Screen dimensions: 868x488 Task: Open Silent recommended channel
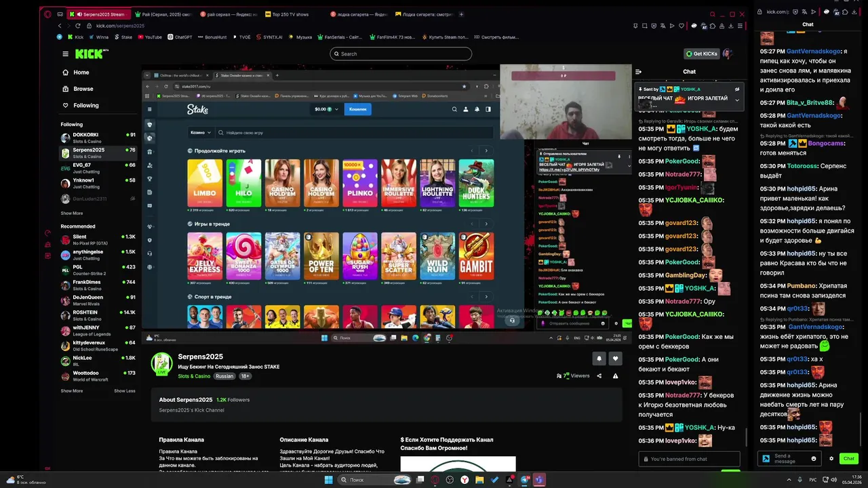[99, 239]
